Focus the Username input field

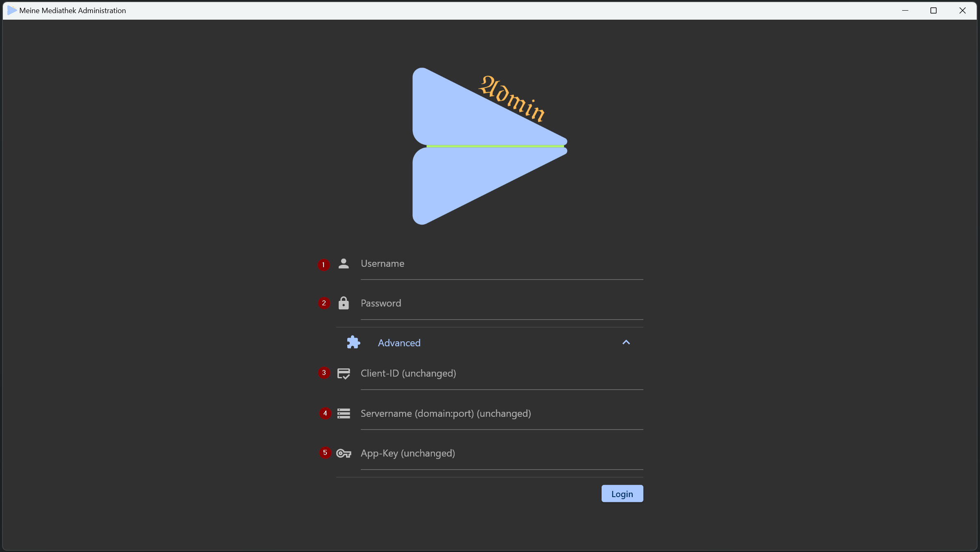pos(502,264)
